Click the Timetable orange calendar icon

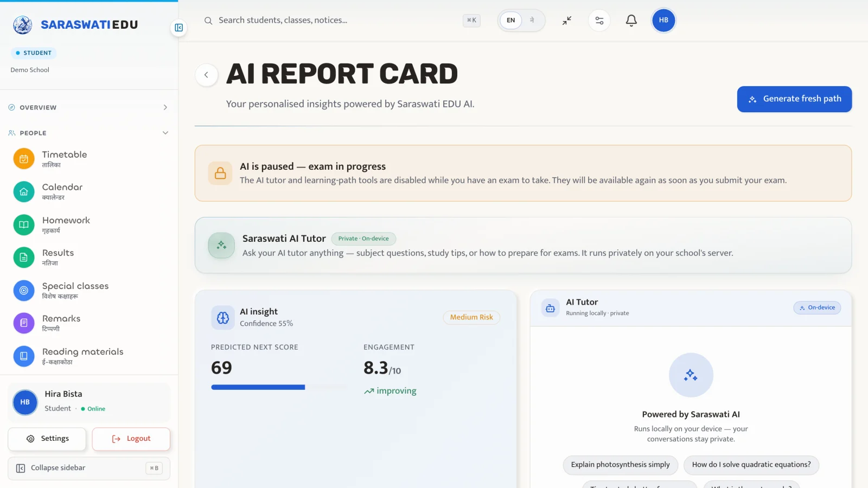pyautogui.click(x=24, y=159)
